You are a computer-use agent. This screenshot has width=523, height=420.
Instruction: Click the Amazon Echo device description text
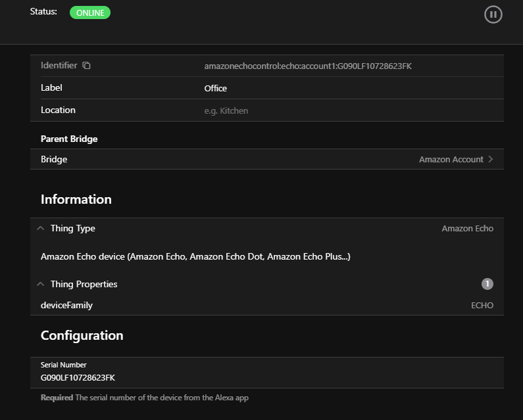click(195, 256)
